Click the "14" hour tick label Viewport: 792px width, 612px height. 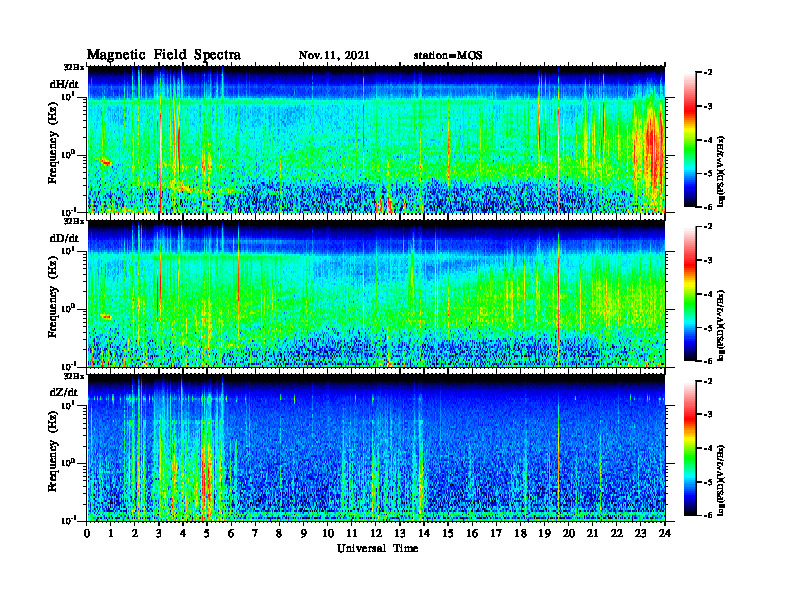pyautogui.click(x=424, y=534)
